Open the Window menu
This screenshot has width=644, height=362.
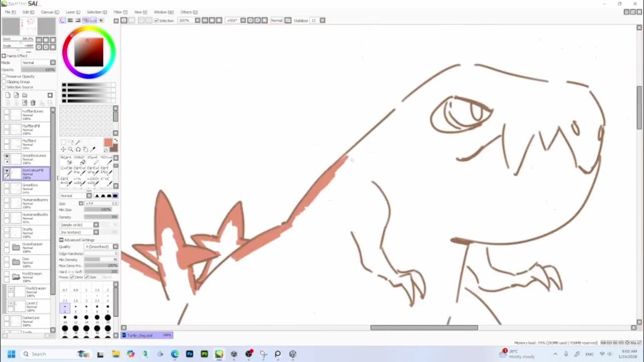[x=163, y=12]
